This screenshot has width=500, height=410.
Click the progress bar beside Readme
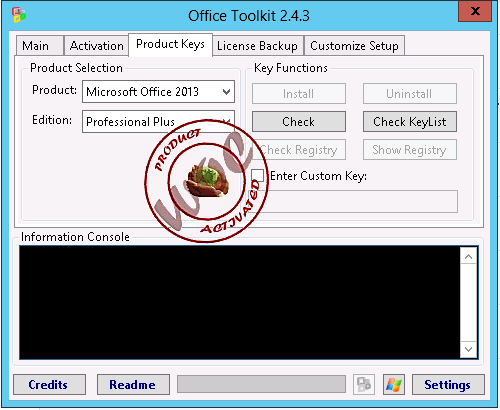pyautogui.click(x=261, y=384)
